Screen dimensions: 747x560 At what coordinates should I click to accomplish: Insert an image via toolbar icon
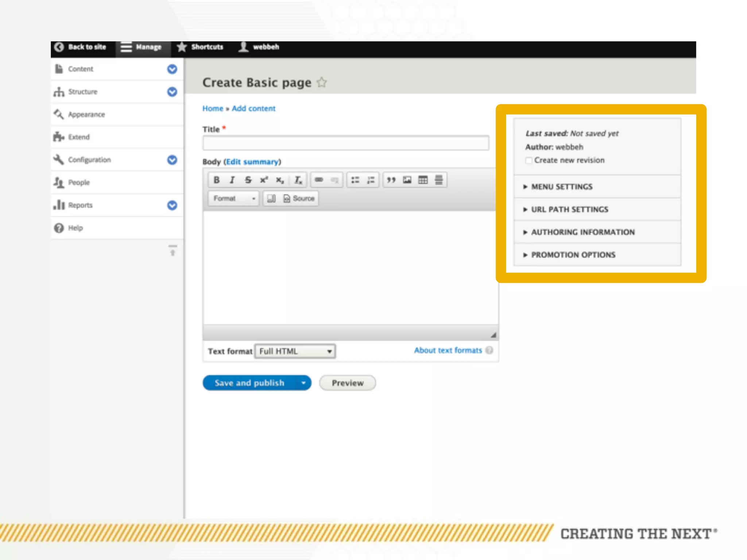[x=407, y=180]
